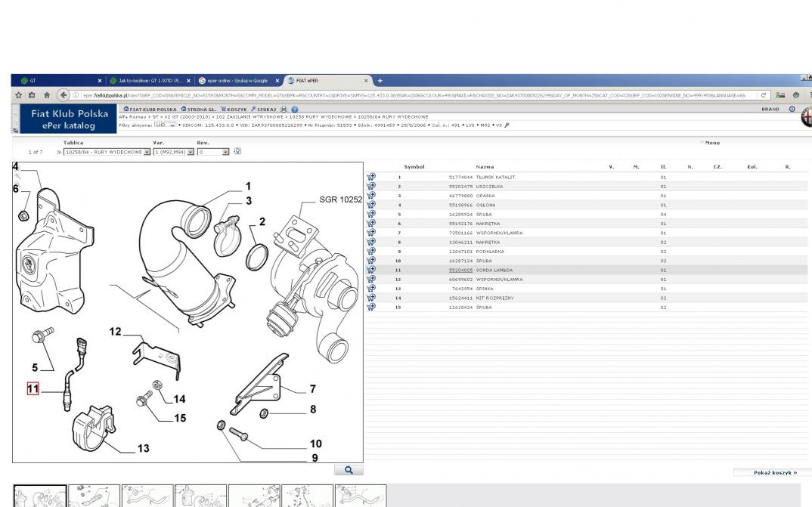Open the LHD active filter dropdown
The image size is (812, 507).
point(165,125)
